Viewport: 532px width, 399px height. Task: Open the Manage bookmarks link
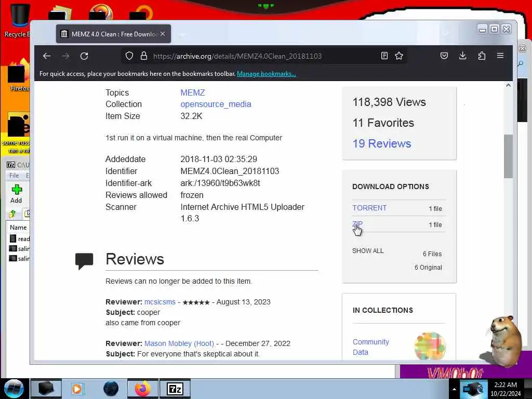267,74
